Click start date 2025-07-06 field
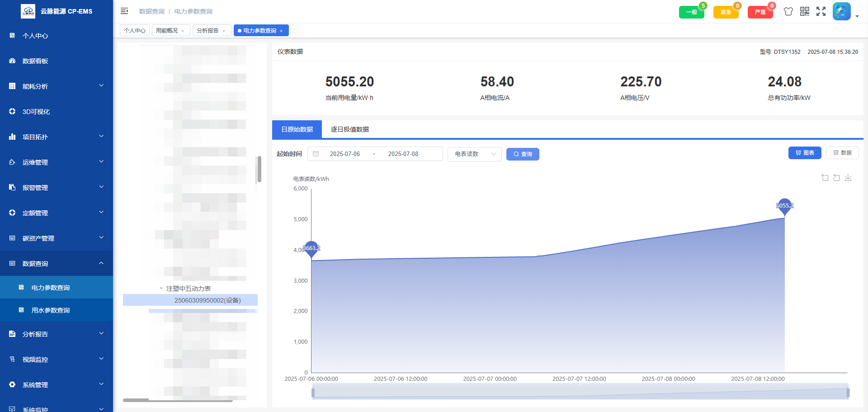The image size is (868, 412). point(345,154)
